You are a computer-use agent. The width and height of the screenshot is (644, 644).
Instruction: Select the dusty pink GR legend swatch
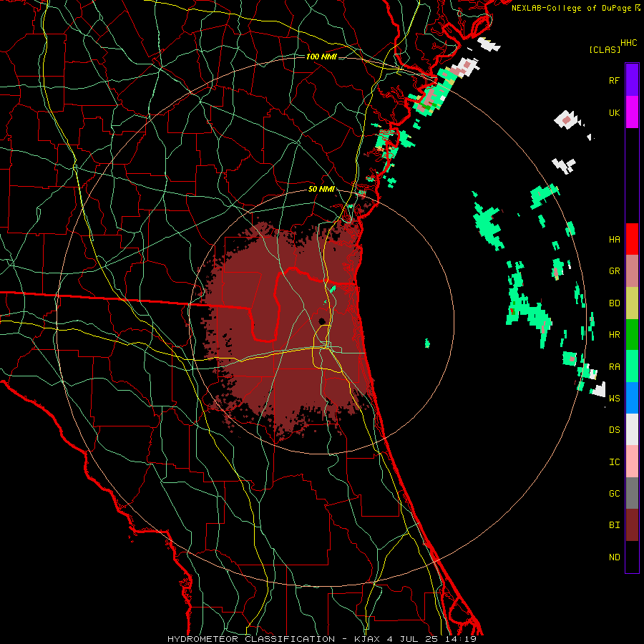tap(632, 271)
